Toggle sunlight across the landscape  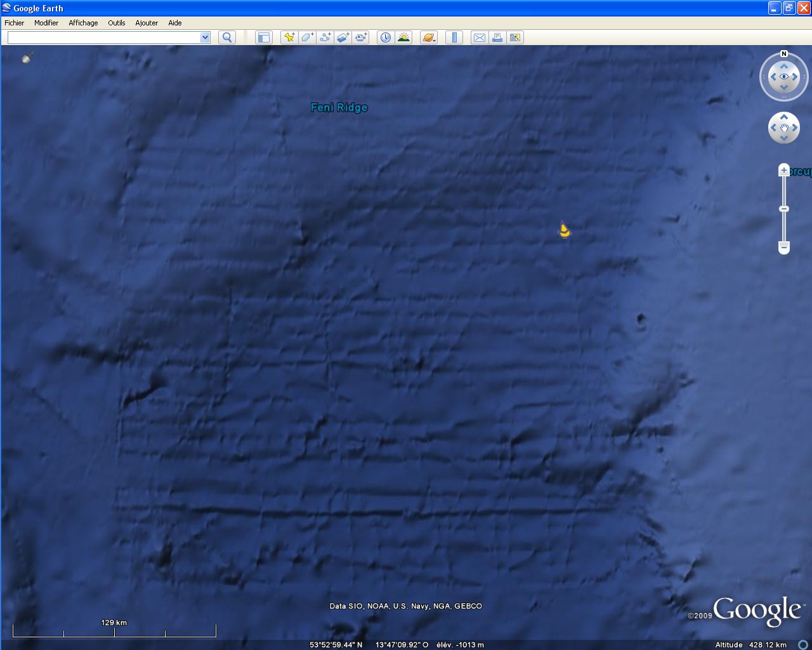click(403, 37)
